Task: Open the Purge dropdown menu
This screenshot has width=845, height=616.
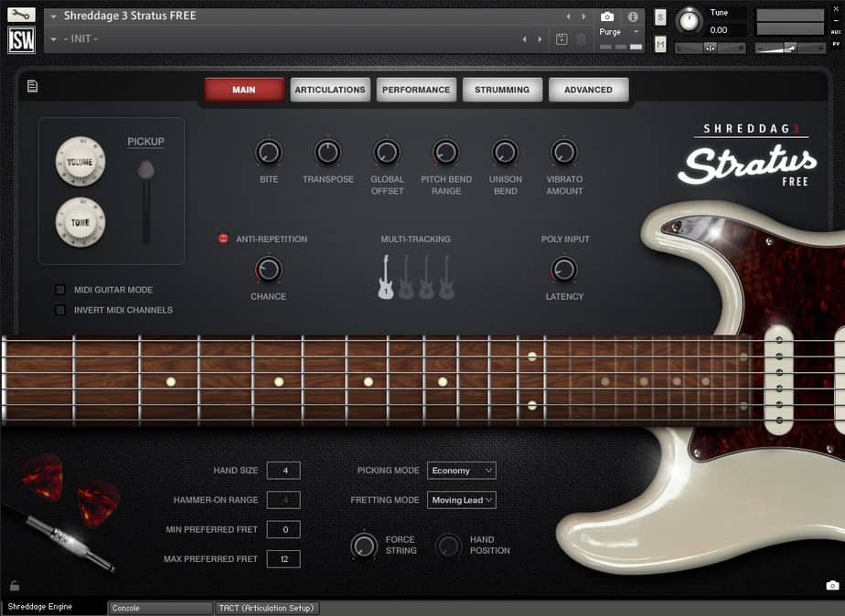Action: tap(618, 32)
